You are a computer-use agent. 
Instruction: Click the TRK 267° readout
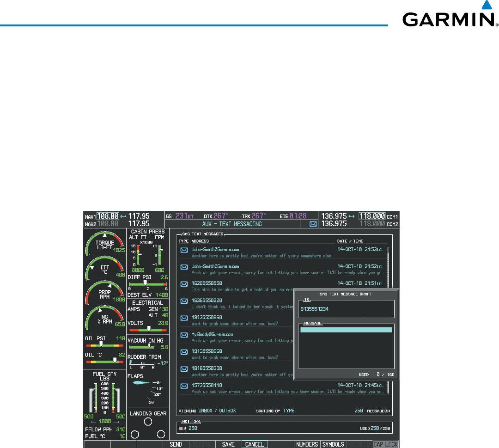[x=254, y=216]
